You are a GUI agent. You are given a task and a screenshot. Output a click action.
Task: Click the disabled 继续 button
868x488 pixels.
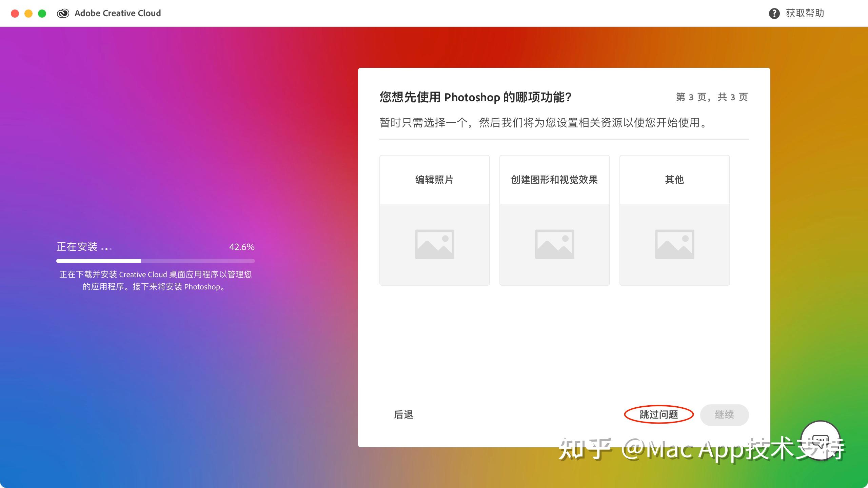pyautogui.click(x=724, y=415)
